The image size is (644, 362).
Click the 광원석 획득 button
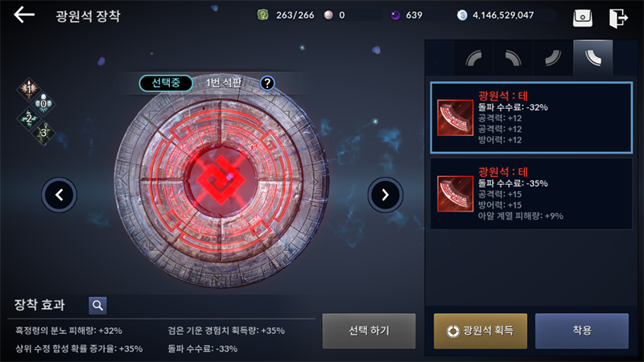[x=481, y=331]
